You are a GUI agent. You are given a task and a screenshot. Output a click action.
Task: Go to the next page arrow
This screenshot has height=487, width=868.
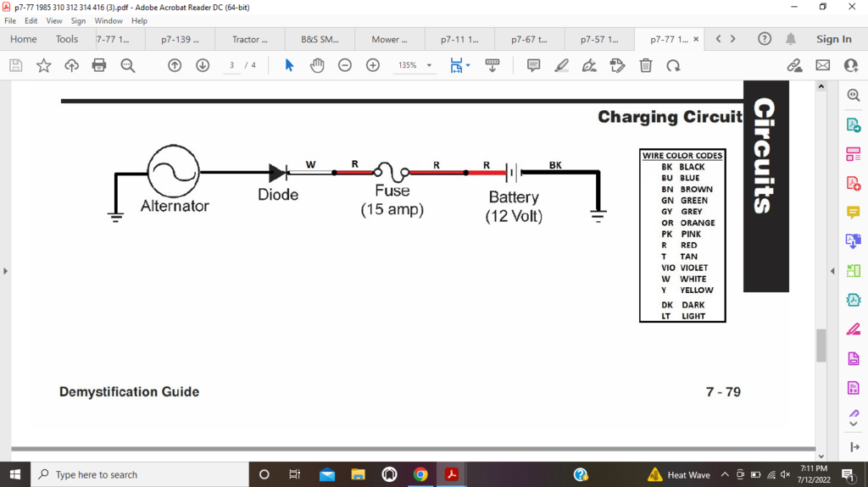point(203,65)
